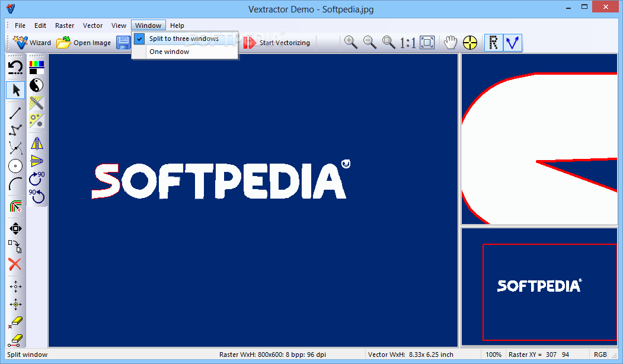Viewport: 623px width, 364px height.
Task: Flip image horizontally icon
Action: coord(37,143)
